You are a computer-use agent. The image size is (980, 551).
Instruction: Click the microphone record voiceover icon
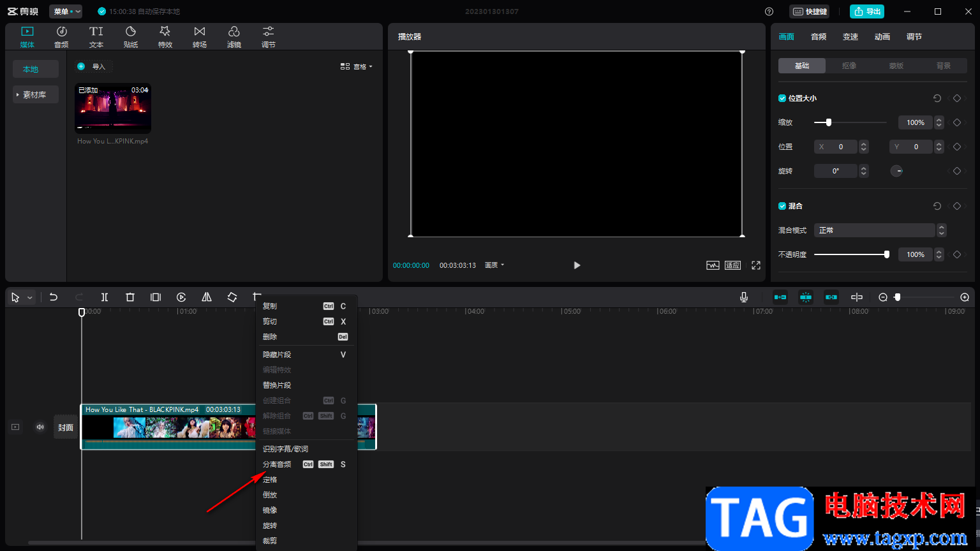coord(744,297)
